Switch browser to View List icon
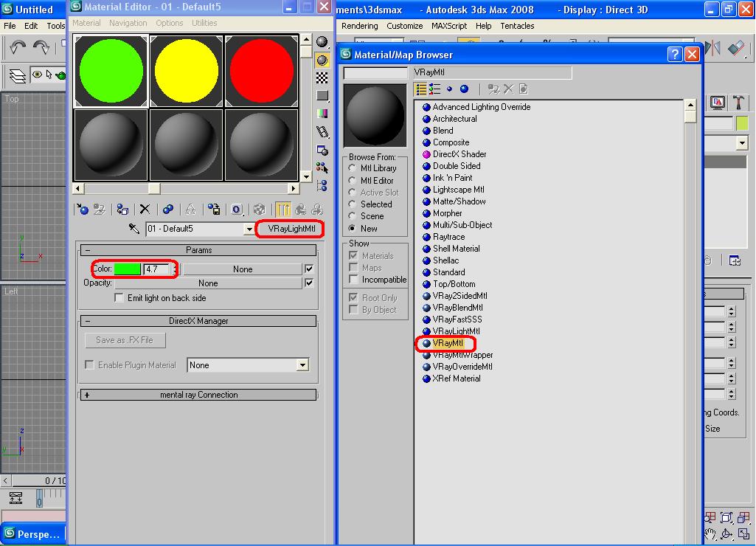 tap(421, 89)
